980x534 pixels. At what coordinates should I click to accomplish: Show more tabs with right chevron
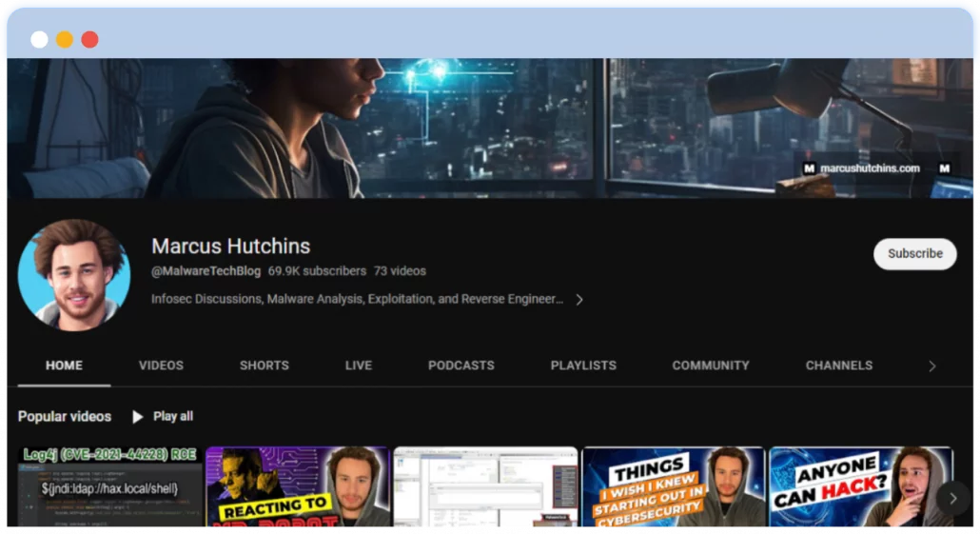coord(931,366)
